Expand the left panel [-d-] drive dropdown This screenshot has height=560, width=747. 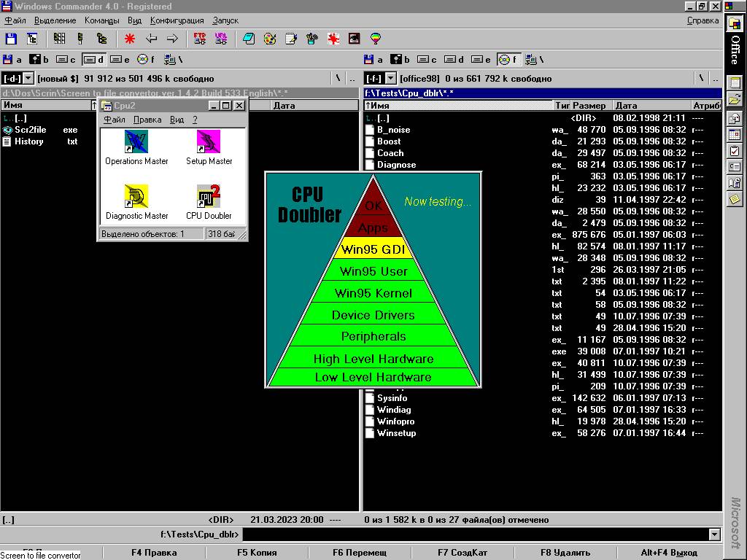click(x=28, y=78)
